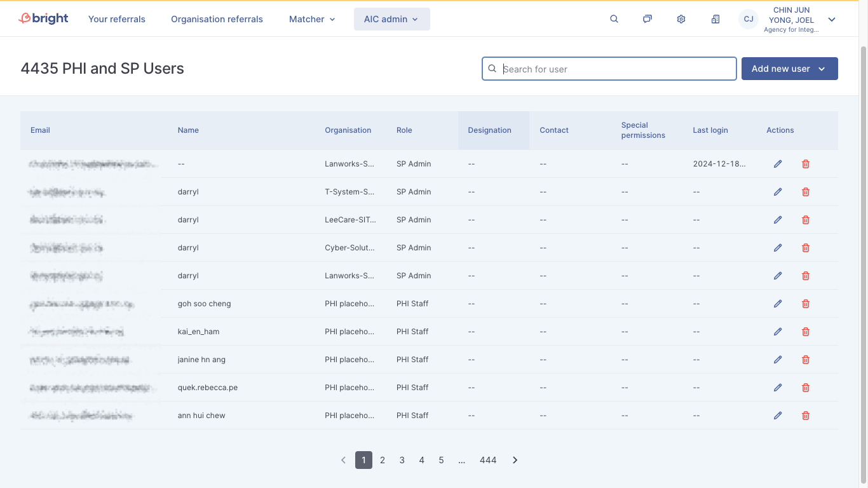Click the Role column header
Viewport: 868px width, 488px height.
point(404,130)
